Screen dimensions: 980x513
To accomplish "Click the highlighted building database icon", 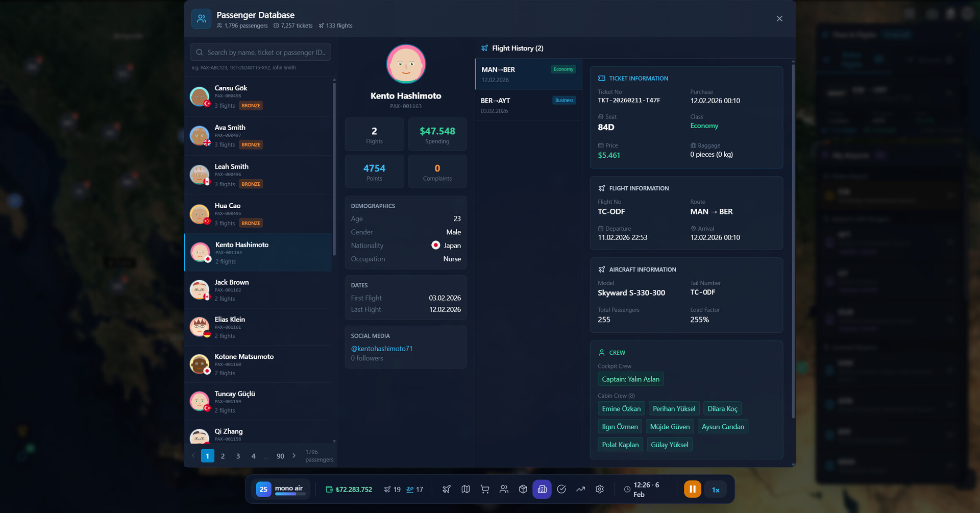I will 542,489.
